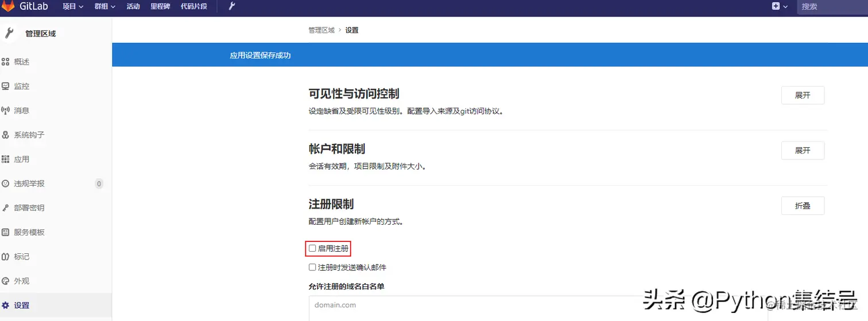This screenshot has height=321, width=868.
Task: Click the GitLab fox logo
Action: (8, 6)
